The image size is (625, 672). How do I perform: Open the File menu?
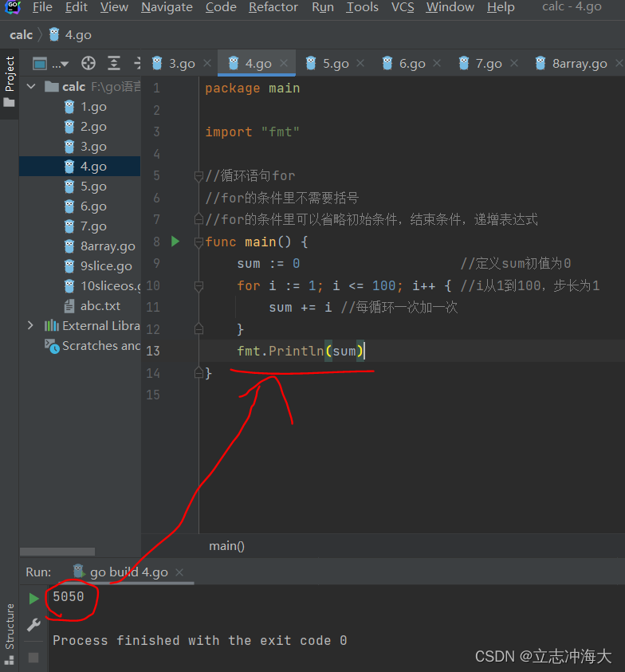click(x=42, y=7)
